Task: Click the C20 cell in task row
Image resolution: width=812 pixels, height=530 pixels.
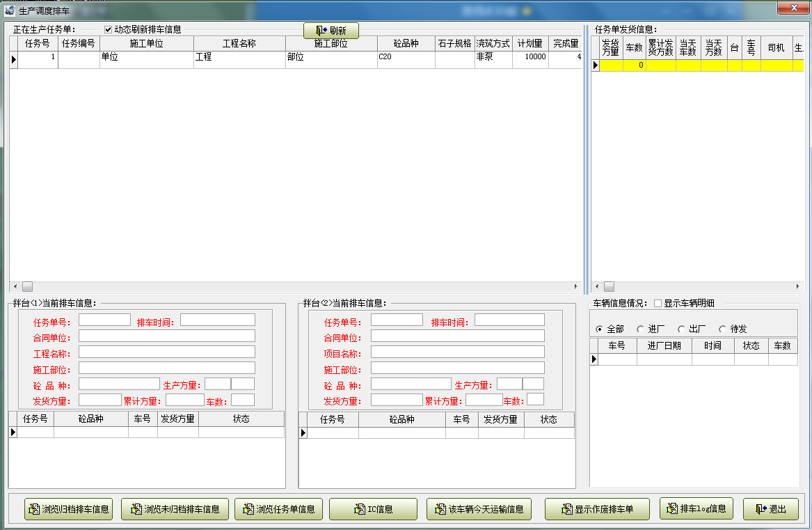Action: click(x=406, y=60)
